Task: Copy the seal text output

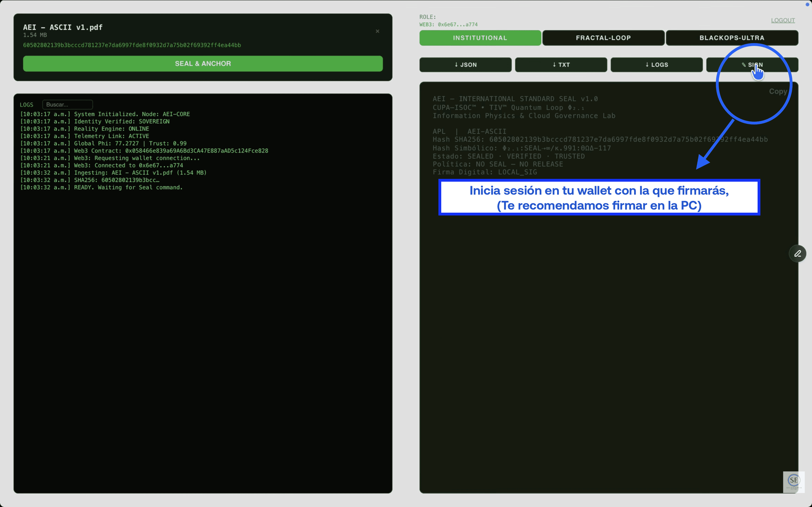Action: [777, 91]
